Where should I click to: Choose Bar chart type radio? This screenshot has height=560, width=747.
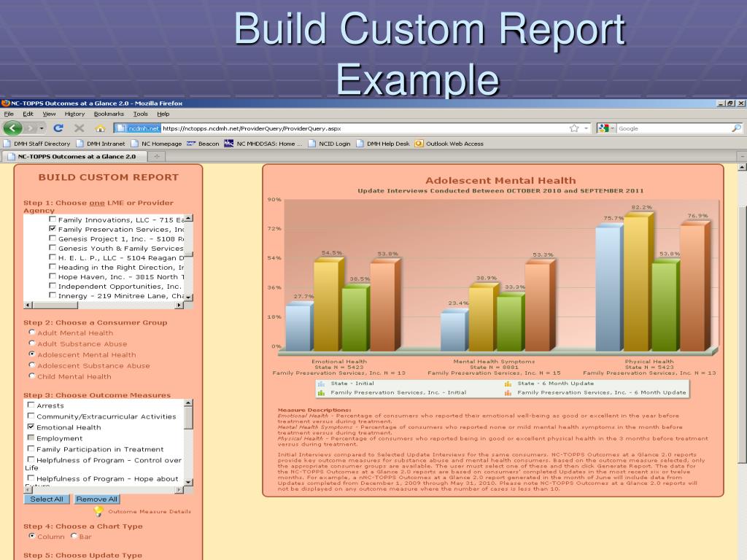[x=74, y=536]
